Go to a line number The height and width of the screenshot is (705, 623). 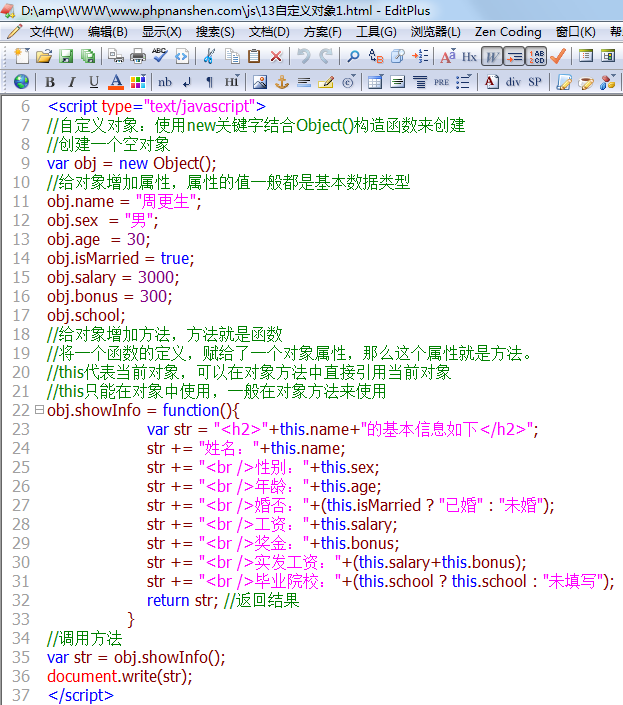tap(420, 56)
